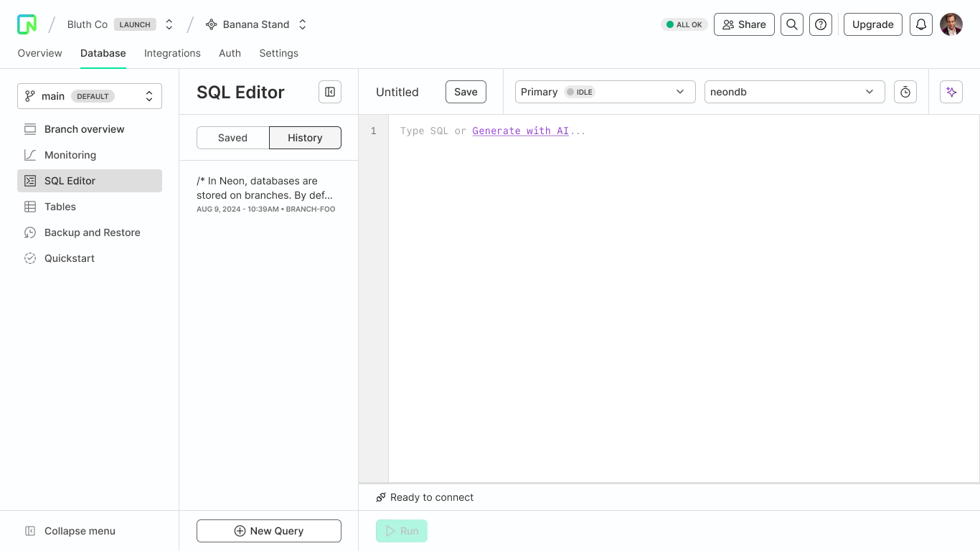Image resolution: width=980 pixels, height=551 pixels.
Task: Open the query timer clock icon
Action: [905, 92]
